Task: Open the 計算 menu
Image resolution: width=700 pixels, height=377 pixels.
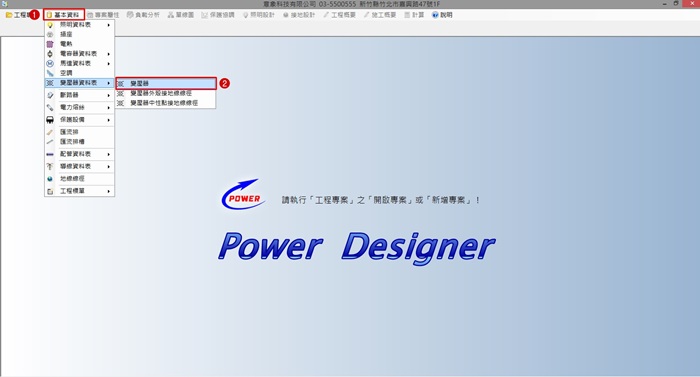Action: coord(414,15)
